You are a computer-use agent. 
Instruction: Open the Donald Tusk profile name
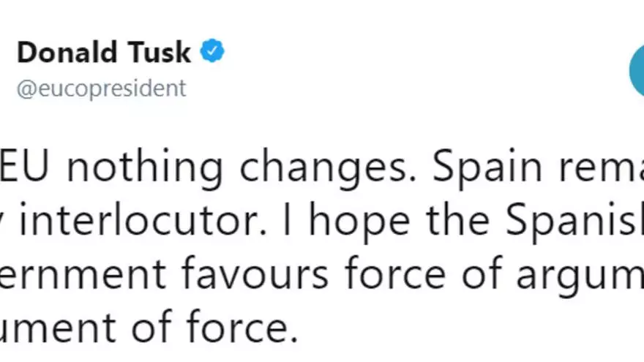(x=103, y=53)
